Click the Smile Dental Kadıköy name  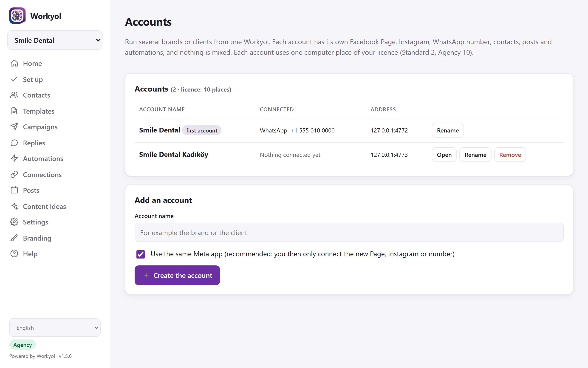pyautogui.click(x=173, y=155)
